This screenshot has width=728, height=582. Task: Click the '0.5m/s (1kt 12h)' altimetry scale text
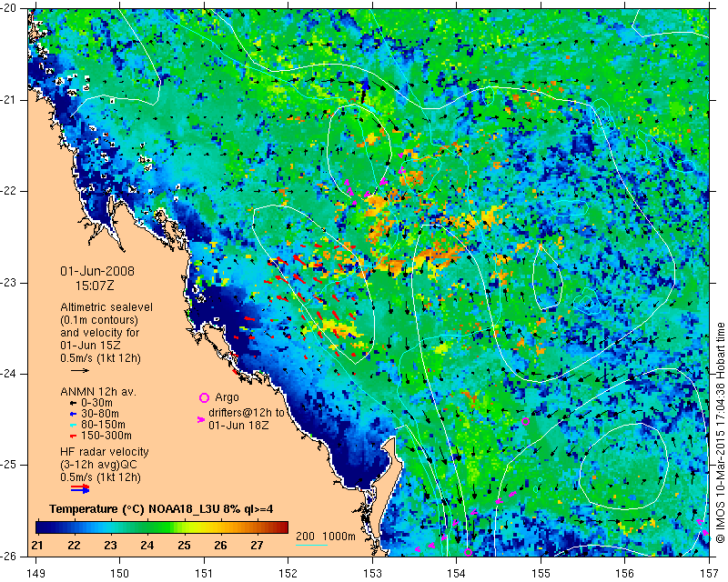pos(100,358)
